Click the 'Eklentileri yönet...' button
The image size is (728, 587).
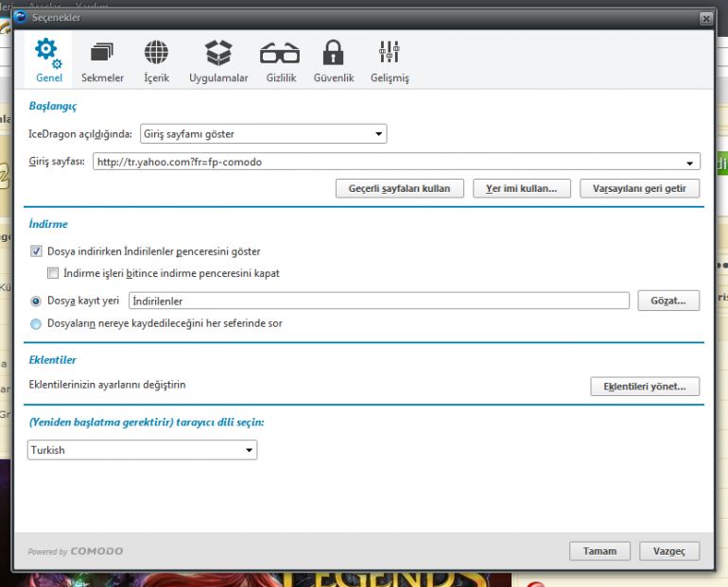click(x=644, y=387)
